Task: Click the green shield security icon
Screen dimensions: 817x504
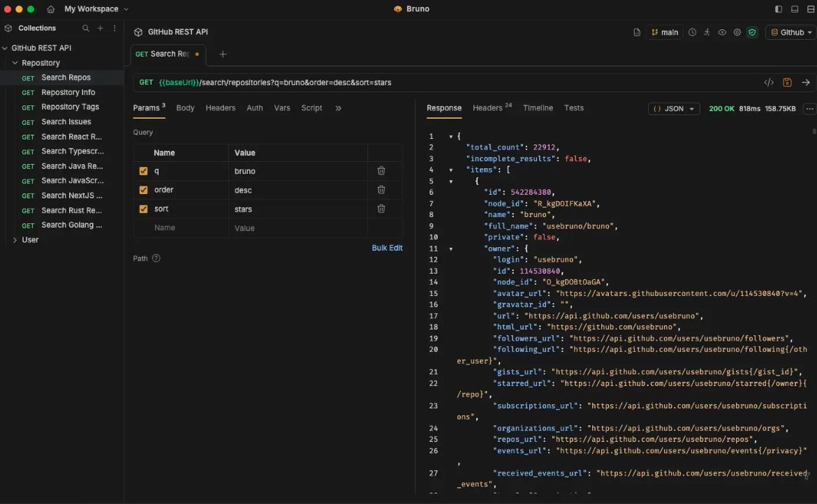Action: coord(752,32)
